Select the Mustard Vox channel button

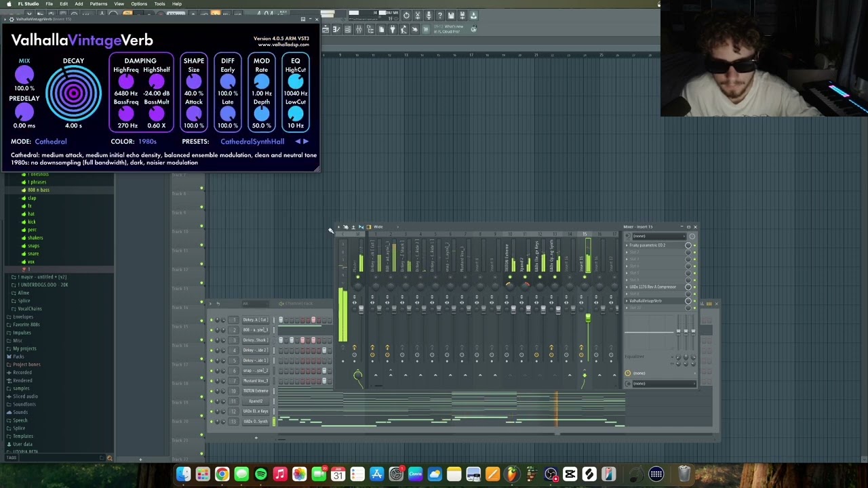[256, 381]
